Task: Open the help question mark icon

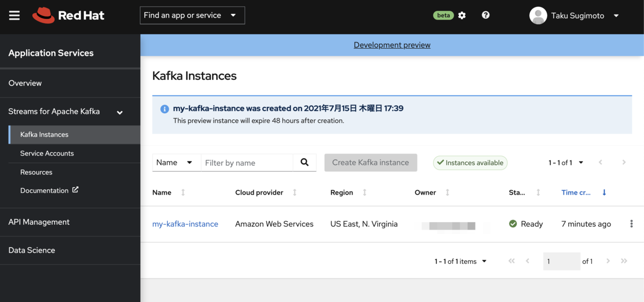Action: [x=486, y=16]
